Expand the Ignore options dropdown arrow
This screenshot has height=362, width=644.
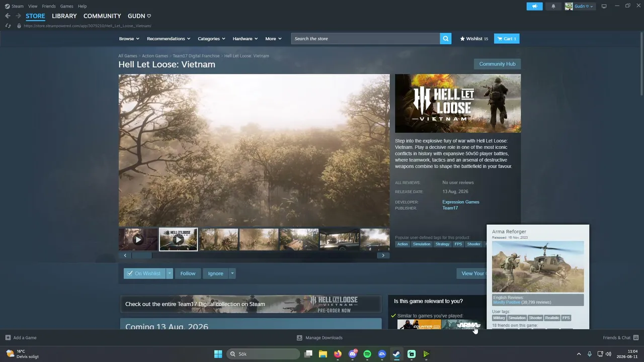[x=232, y=274]
